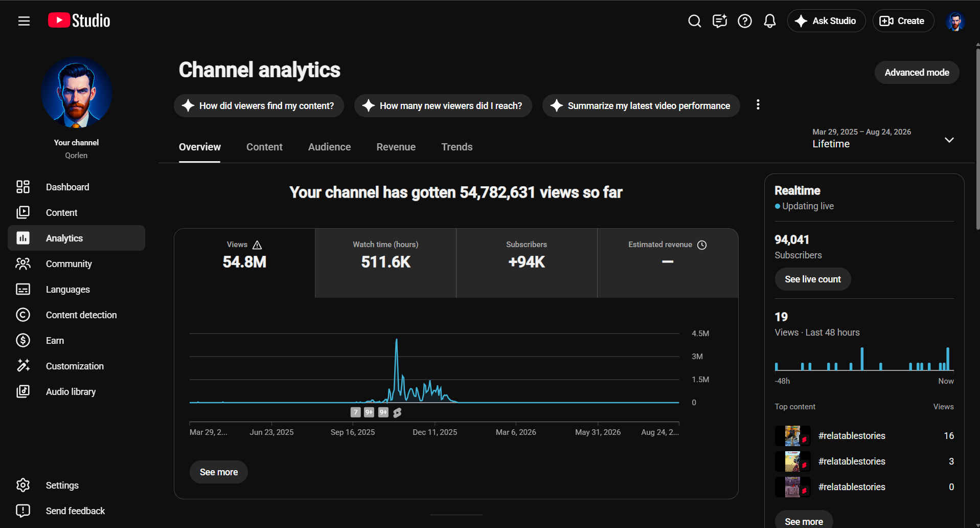Open the hamburger navigation menu
This screenshot has height=528, width=980.
click(24, 21)
